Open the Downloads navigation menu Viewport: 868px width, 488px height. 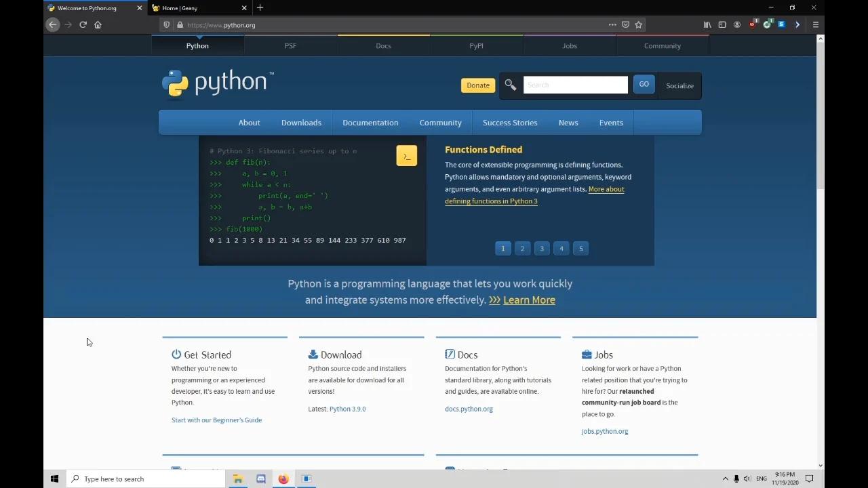[301, 123]
